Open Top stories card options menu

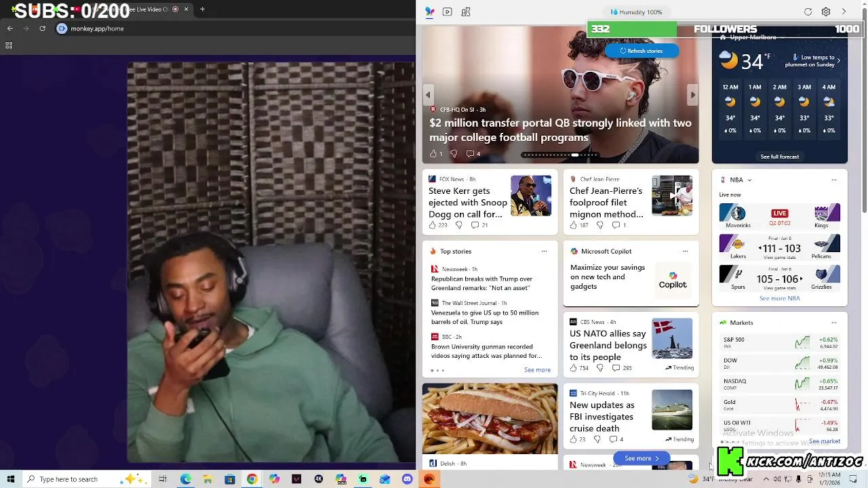point(544,251)
